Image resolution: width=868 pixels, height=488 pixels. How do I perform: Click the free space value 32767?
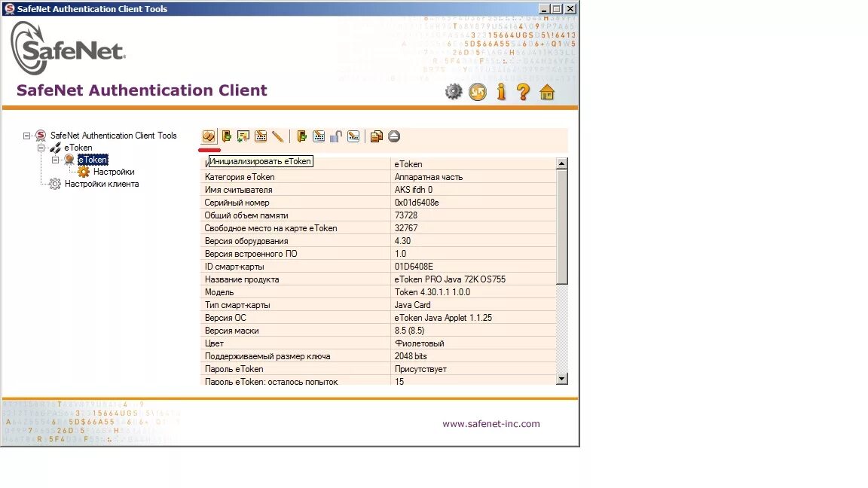click(406, 228)
